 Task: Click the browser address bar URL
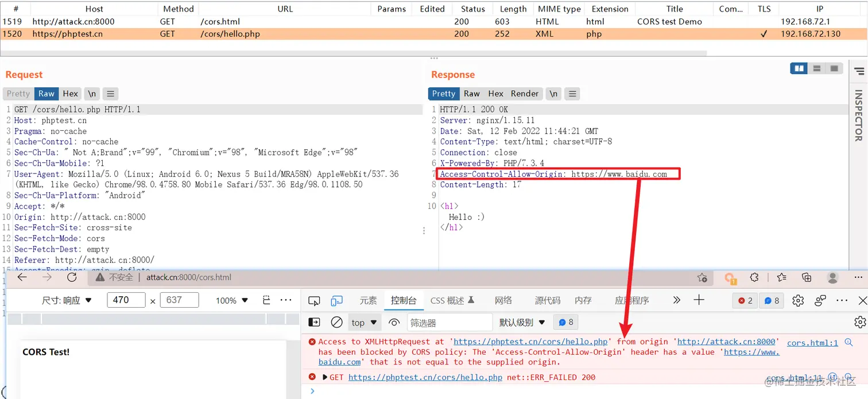point(188,277)
